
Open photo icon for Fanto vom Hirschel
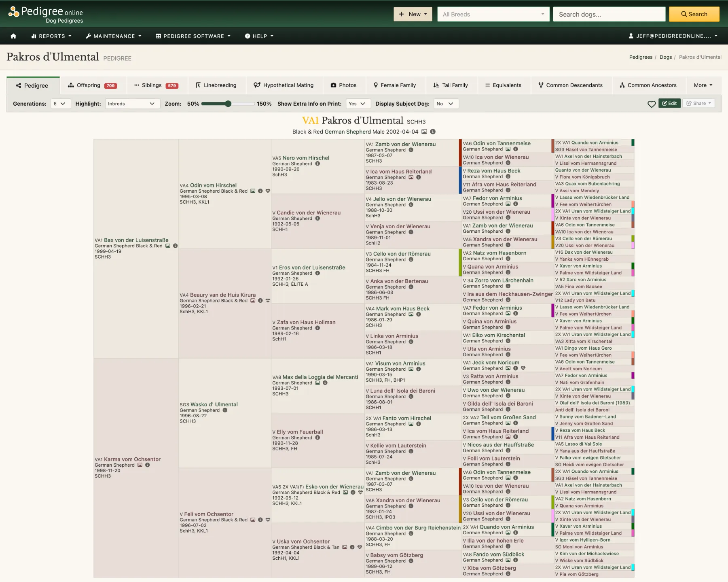pyautogui.click(x=411, y=424)
